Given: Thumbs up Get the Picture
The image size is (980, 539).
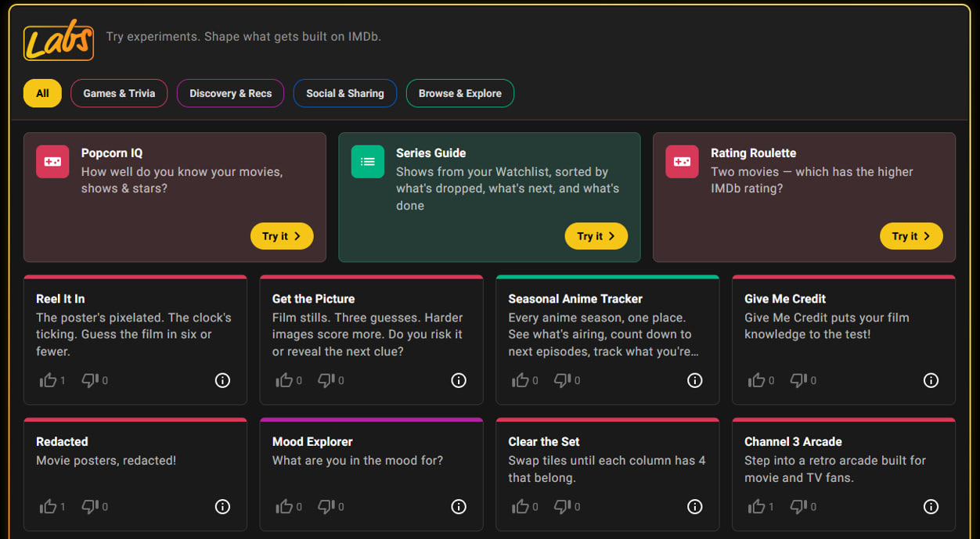Looking at the screenshot, I should (x=284, y=380).
